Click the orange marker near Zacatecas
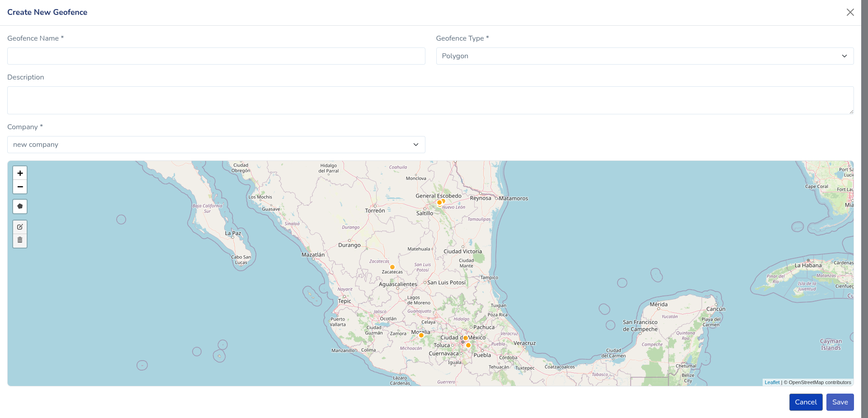868x418 pixels. [393, 267]
